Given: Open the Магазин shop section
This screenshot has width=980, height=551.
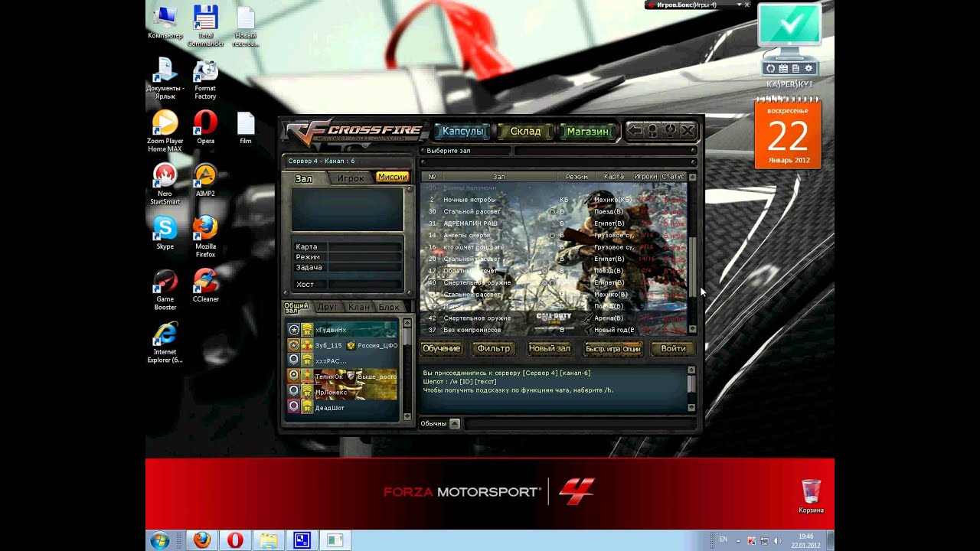Looking at the screenshot, I should click(x=587, y=132).
